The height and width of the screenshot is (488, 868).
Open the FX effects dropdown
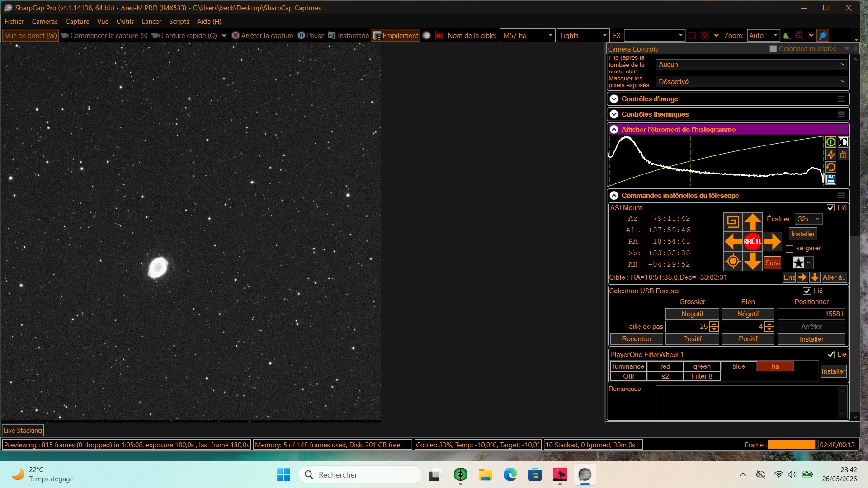680,36
